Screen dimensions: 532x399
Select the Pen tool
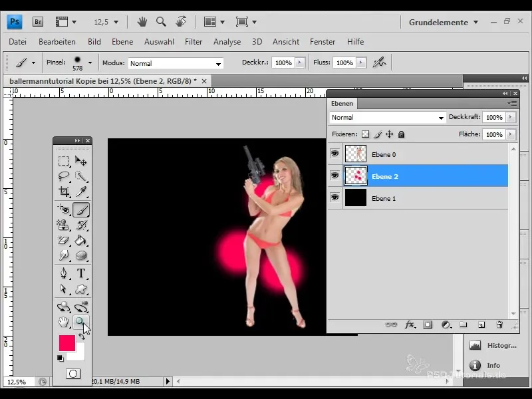(x=63, y=273)
